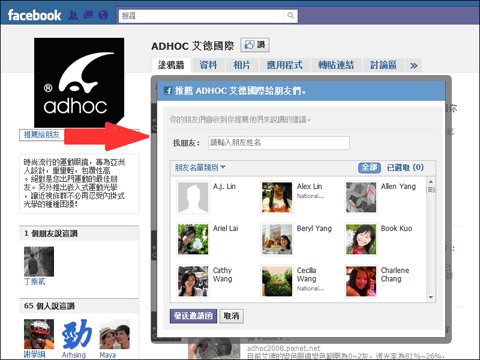The height and width of the screenshot is (360, 480).
Task: Expand more tabs with double-arrow
Action: [414, 65]
